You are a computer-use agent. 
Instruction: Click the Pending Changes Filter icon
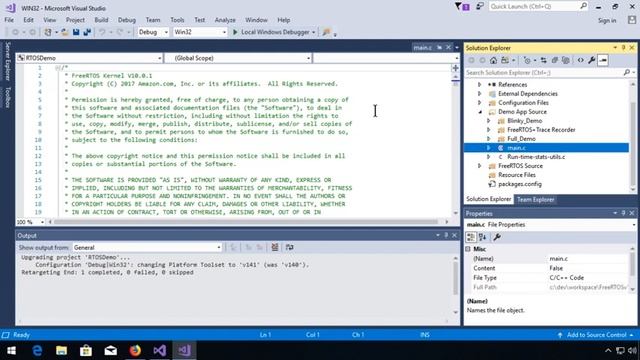(x=527, y=60)
